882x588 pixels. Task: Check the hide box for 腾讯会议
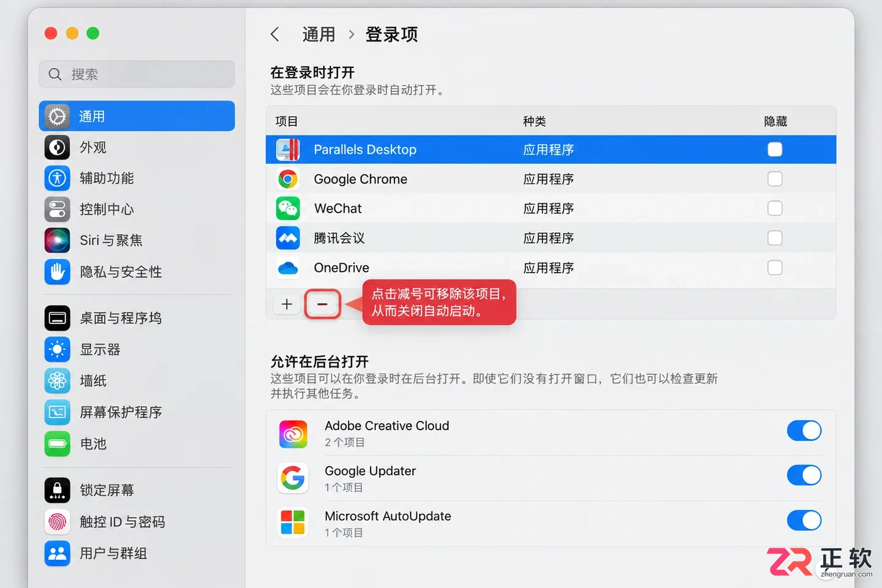775,238
